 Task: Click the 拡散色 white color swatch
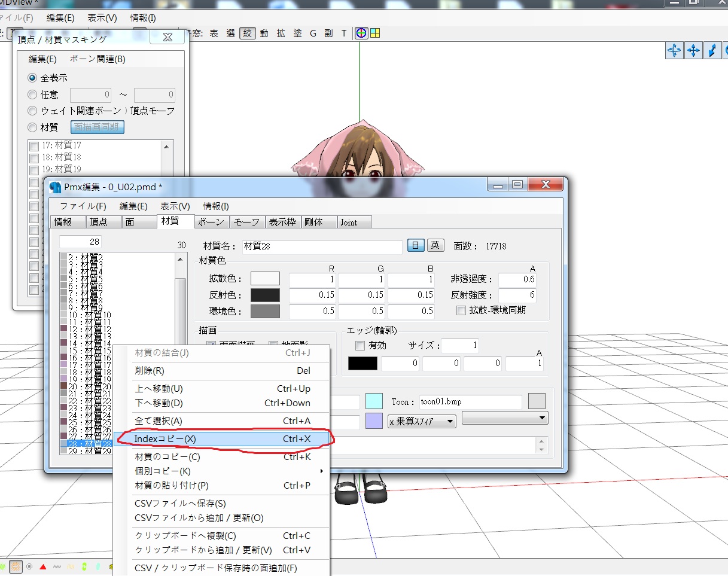265,279
